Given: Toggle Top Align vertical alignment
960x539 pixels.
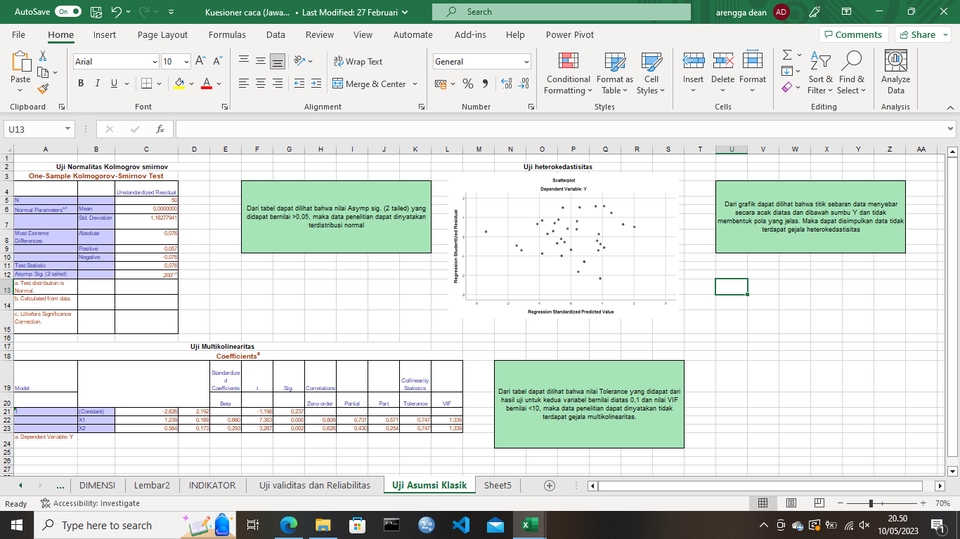Looking at the screenshot, I should pos(244,61).
